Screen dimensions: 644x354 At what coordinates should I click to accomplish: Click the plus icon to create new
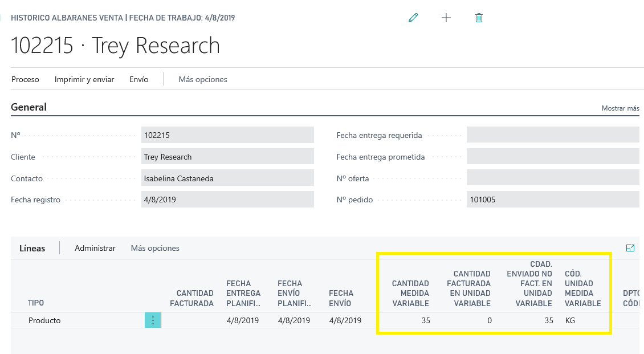446,18
